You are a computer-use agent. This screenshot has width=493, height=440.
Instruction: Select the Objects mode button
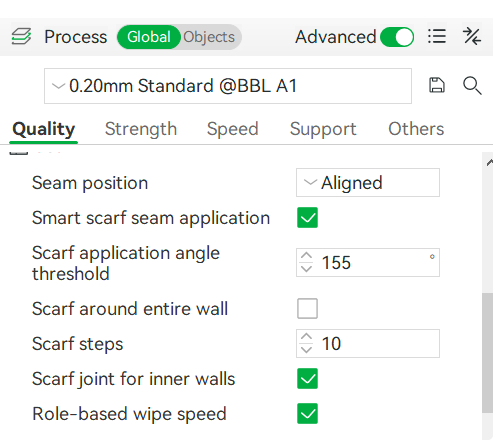point(209,37)
